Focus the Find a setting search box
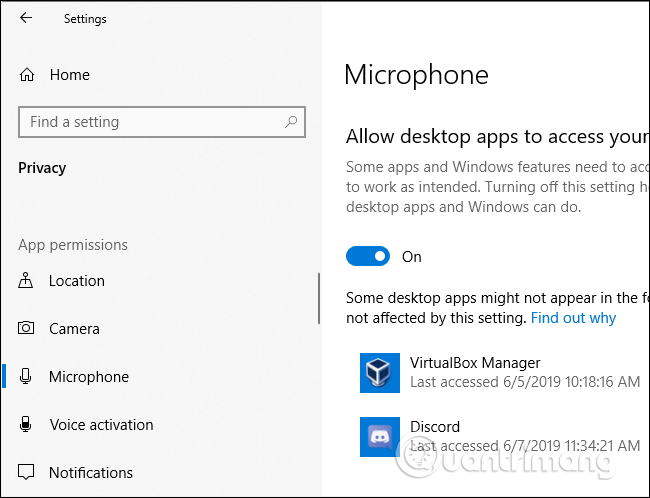The width and height of the screenshot is (650, 498). [150, 122]
